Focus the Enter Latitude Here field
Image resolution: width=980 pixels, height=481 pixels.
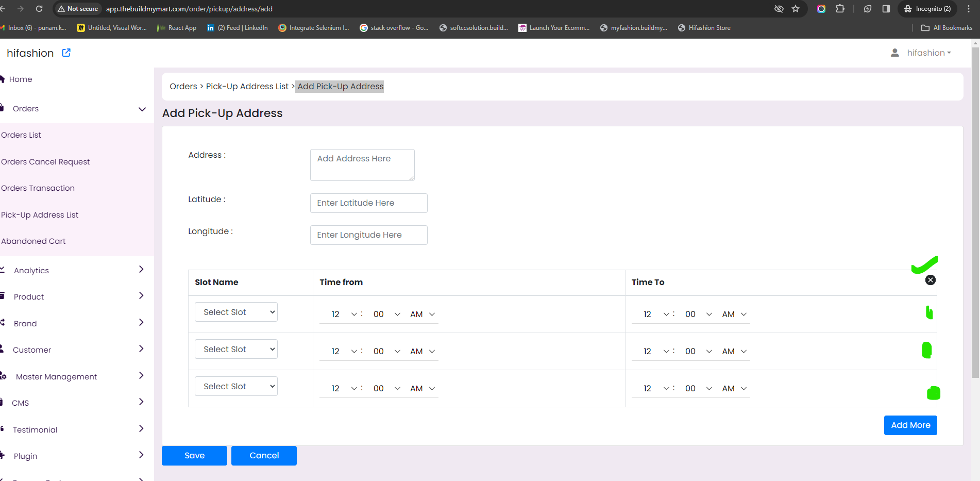tap(369, 203)
